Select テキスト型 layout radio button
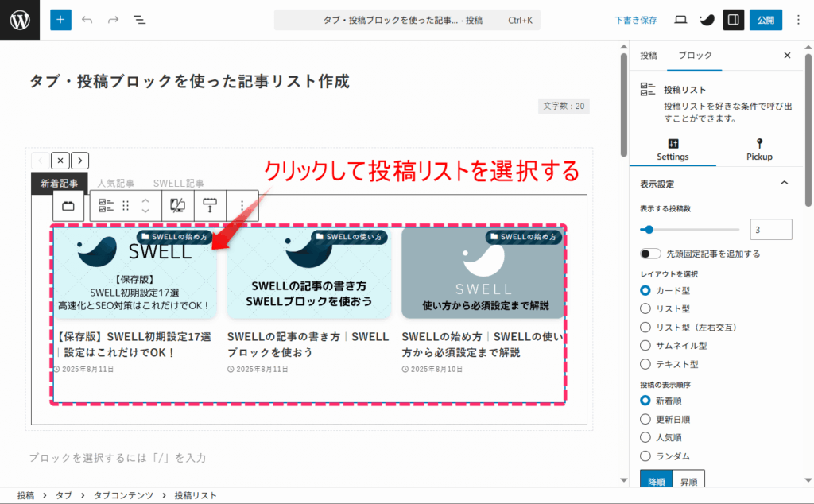The width and height of the screenshot is (814, 504). click(645, 364)
